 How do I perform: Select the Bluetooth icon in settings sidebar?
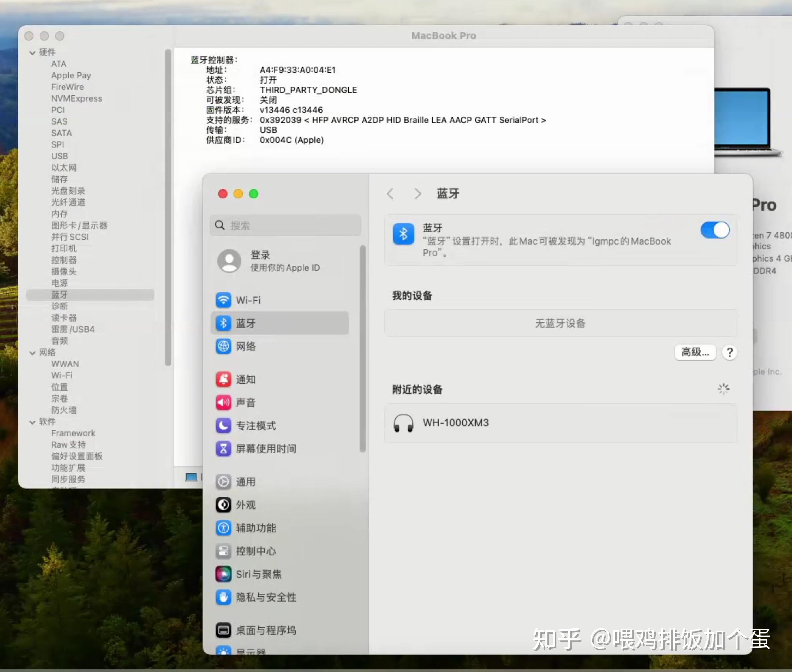coord(223,323)
